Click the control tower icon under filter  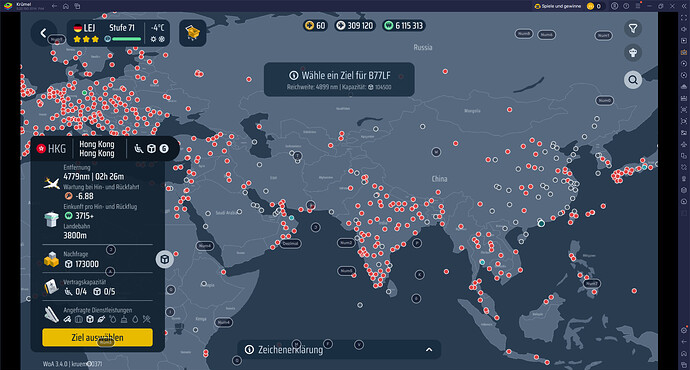click(633, 53)
